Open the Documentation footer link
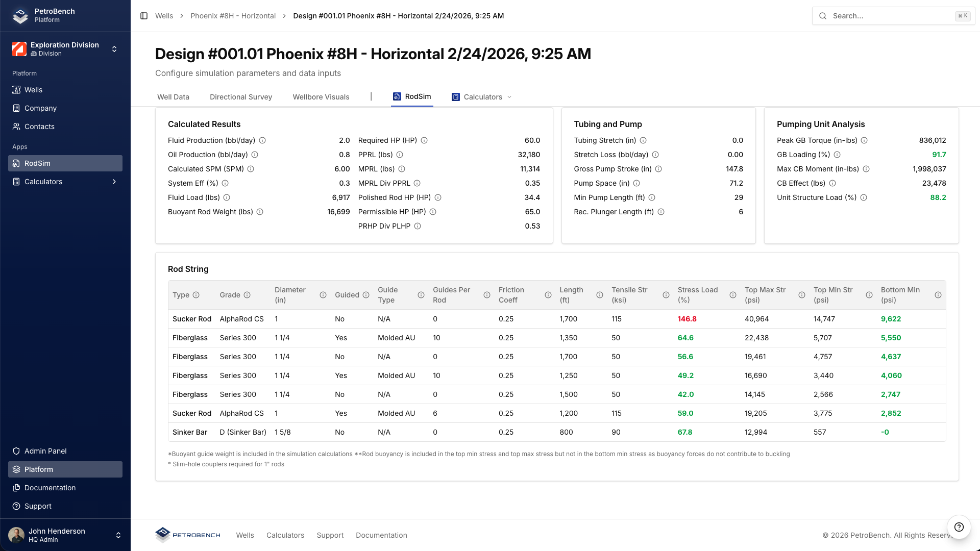The image size is (980, 551). click(381, 535)
